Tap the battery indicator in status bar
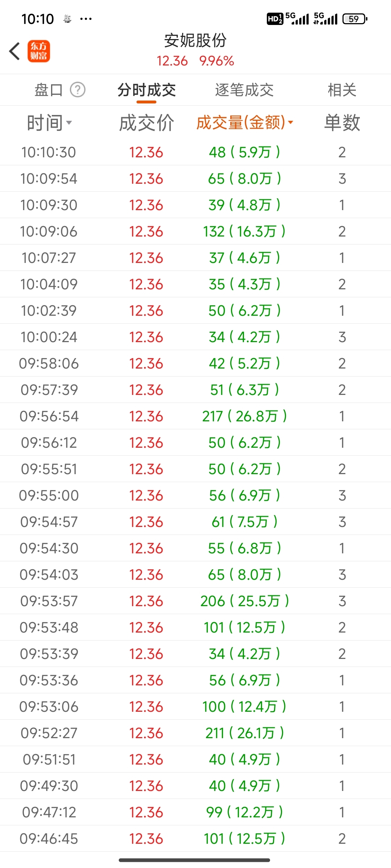The height and width of the screenshot is (868, 391). (355, 19)
